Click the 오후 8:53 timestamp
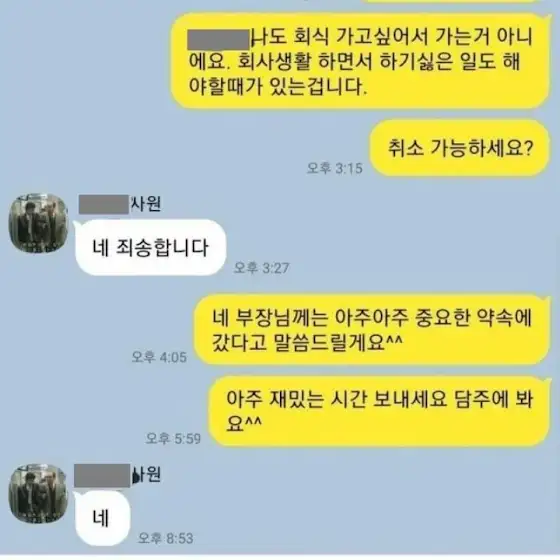 (166, 538)
